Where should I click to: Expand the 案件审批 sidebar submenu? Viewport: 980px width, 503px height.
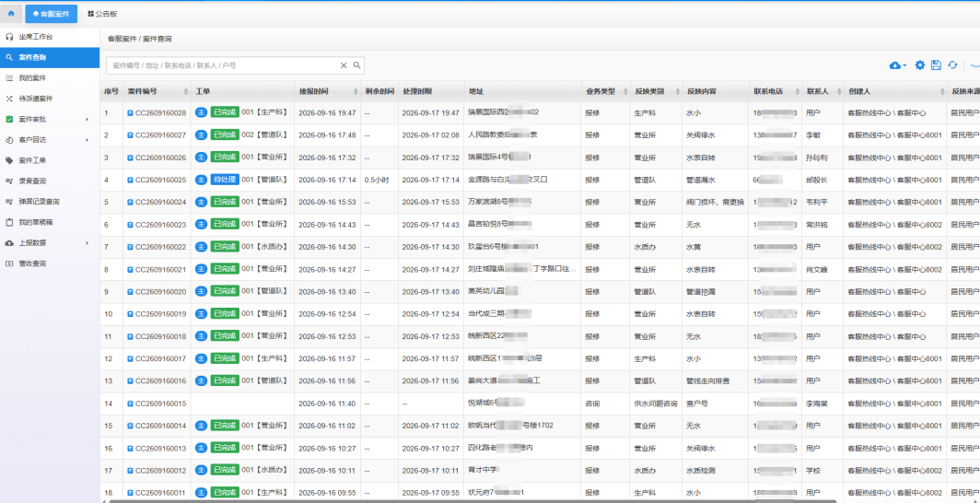click(x=87, y=120)
